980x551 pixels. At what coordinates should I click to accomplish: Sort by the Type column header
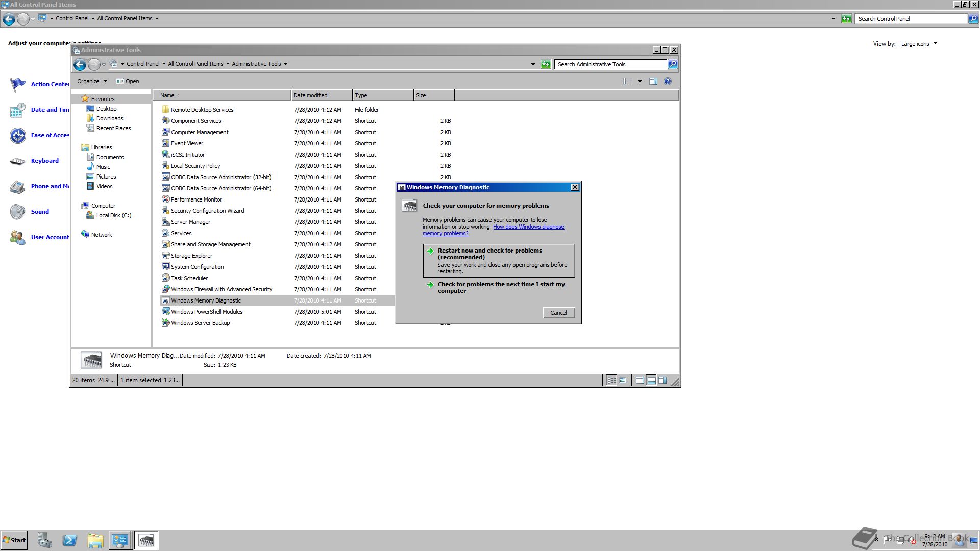click(x=383, y=95)
